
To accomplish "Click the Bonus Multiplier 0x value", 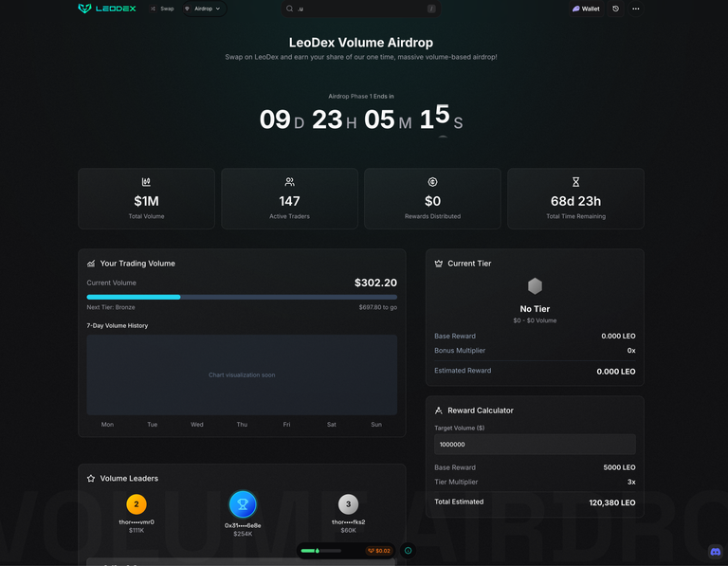I will coord(631,351).
